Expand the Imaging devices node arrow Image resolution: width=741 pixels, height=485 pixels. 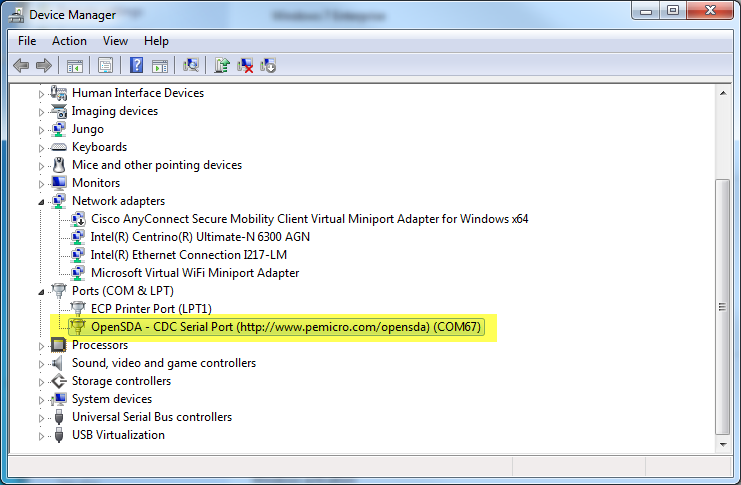(41, 112)
